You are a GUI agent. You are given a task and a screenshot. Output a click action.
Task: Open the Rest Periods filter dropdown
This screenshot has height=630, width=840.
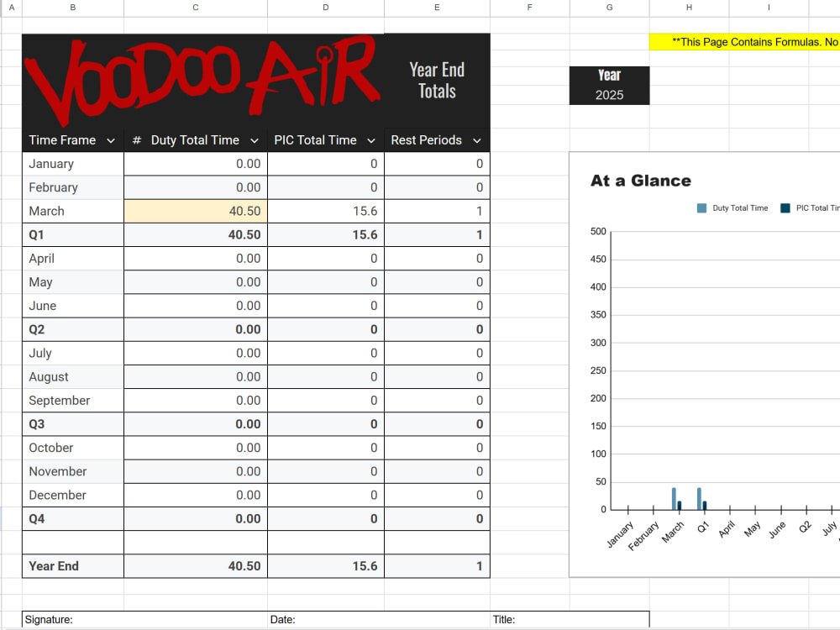(x=477, y=141)
